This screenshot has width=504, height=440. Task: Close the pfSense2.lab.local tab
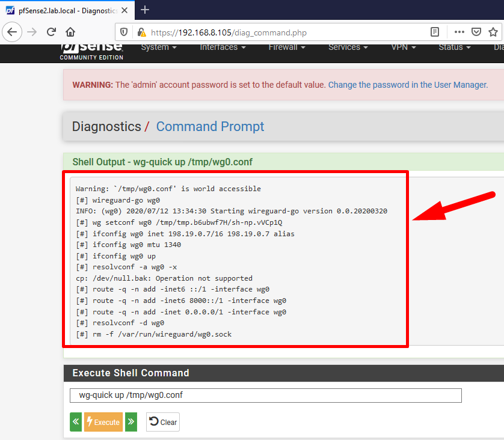coord(124,11)
